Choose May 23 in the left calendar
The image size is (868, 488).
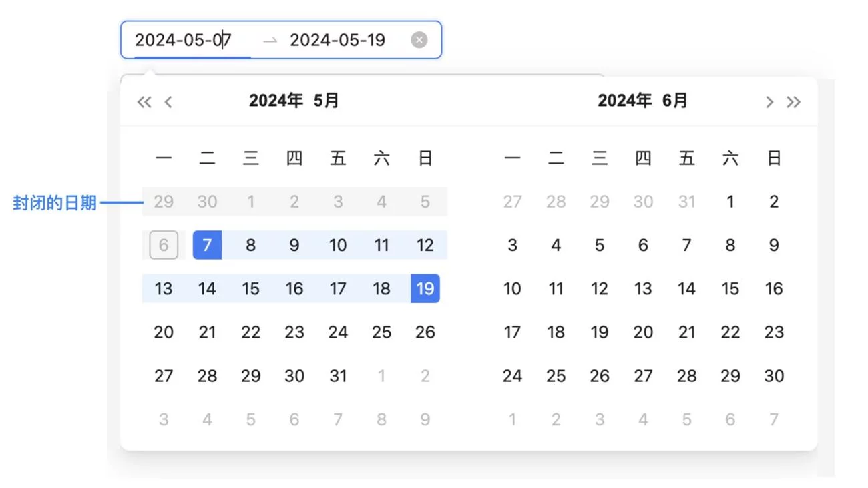(294, 332)
